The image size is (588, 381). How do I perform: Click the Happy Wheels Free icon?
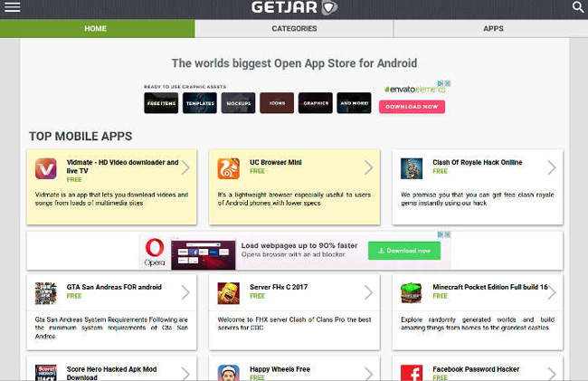(x=228, y=373)
